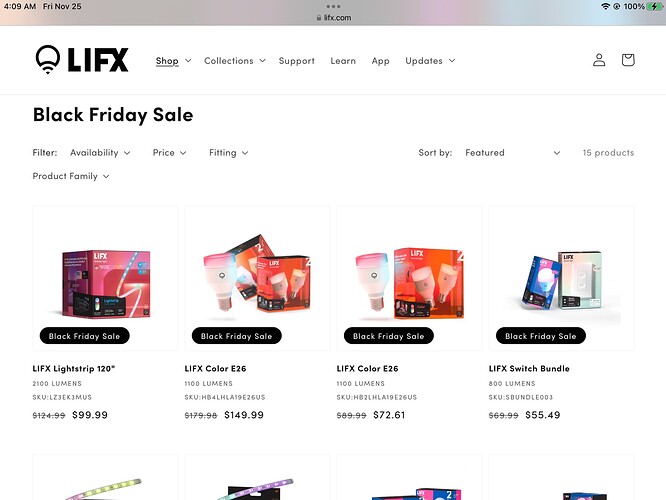Click the LIFX Switch Bundle product image
This screenshot has height=500, width=666.
(562, 278)
